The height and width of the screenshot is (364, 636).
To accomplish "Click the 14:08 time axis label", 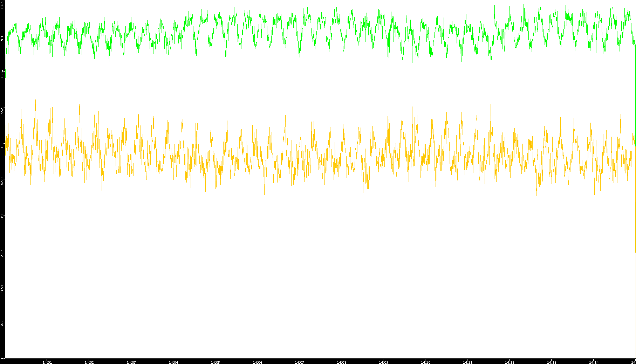I will [341, 362].
